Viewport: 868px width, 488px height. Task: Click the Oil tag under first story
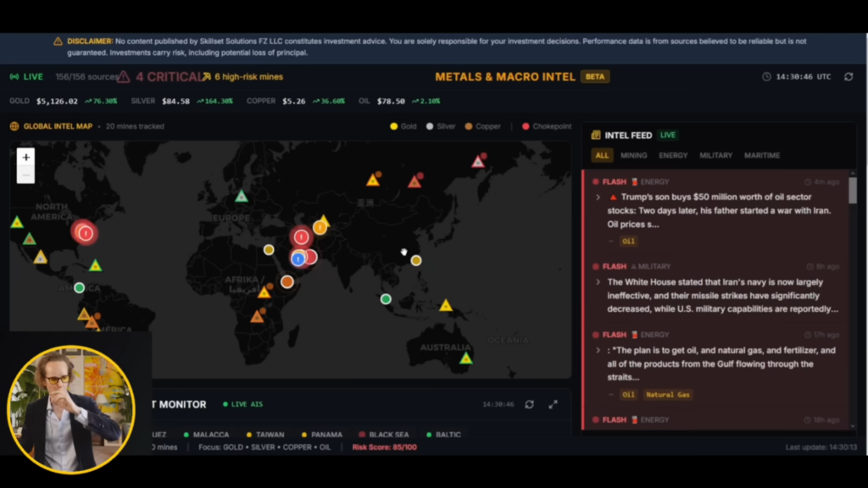(x=628, y=241)
